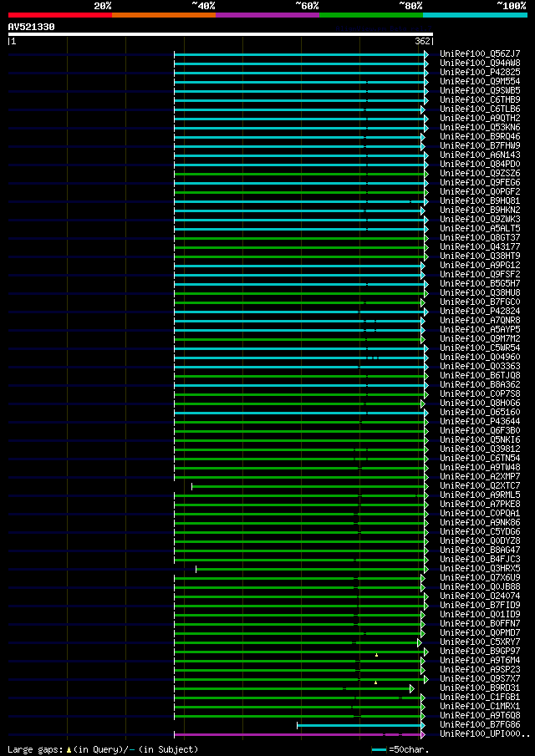Click the UniRef100_B9RQ46 entry

click(x=480, y=137)
